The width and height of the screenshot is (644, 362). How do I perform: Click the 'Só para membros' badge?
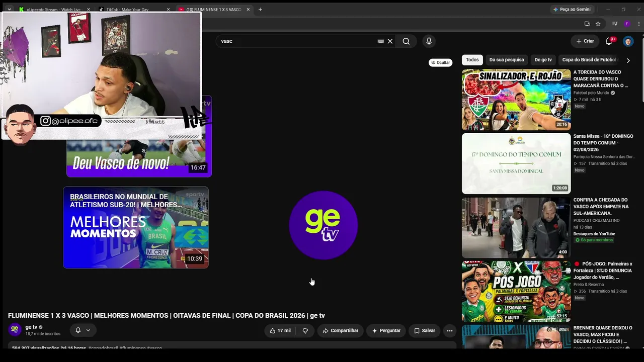coord(594,240)
